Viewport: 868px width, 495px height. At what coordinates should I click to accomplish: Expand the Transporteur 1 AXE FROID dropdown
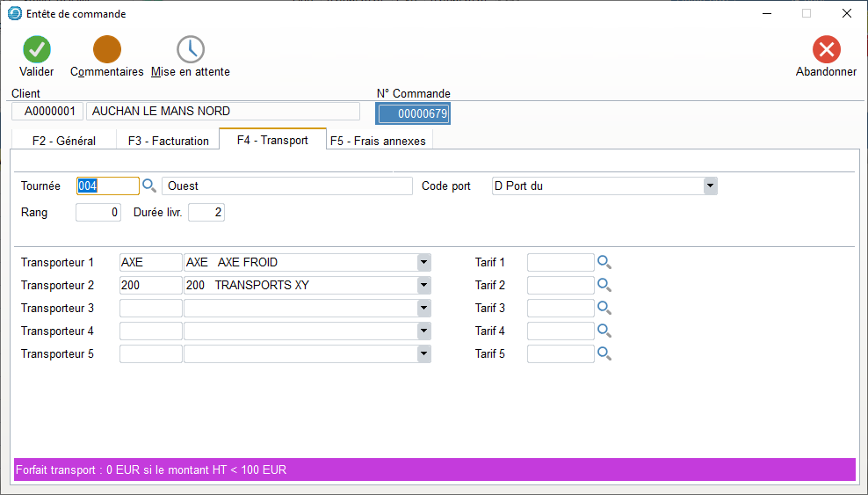pyautogui.click(x=423, y=262)
